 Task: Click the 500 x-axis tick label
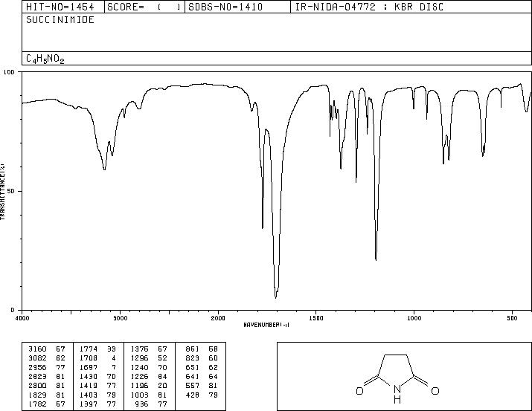513,318
